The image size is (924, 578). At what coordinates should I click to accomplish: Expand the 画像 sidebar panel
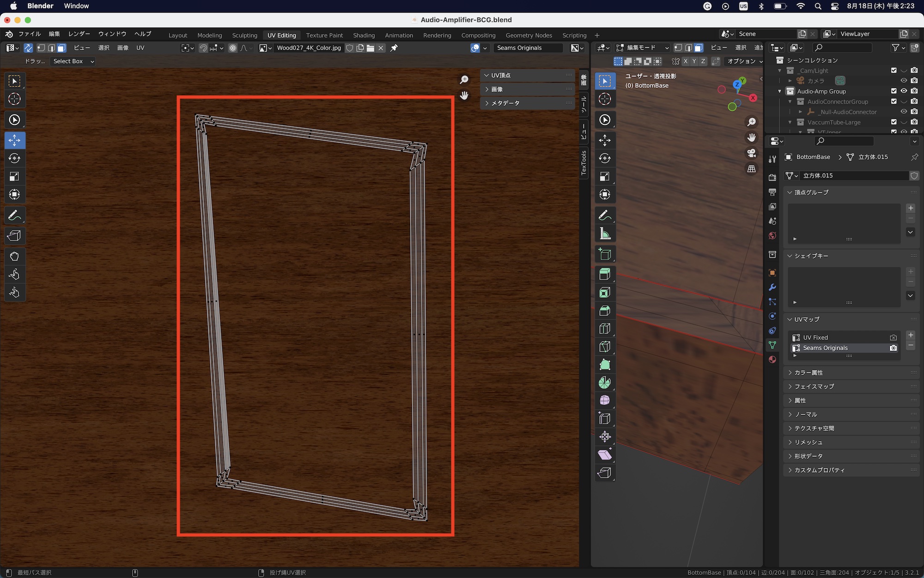coord(497,89)
